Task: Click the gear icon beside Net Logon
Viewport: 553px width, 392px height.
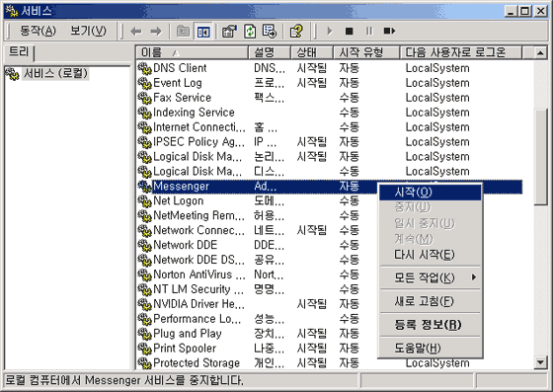Action: pos(144,201)
